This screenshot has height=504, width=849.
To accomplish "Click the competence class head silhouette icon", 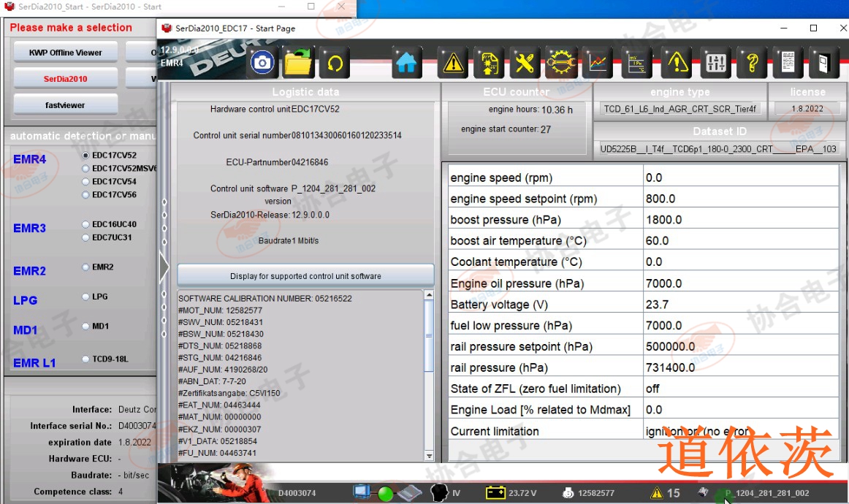I will (x=439, y=492).
